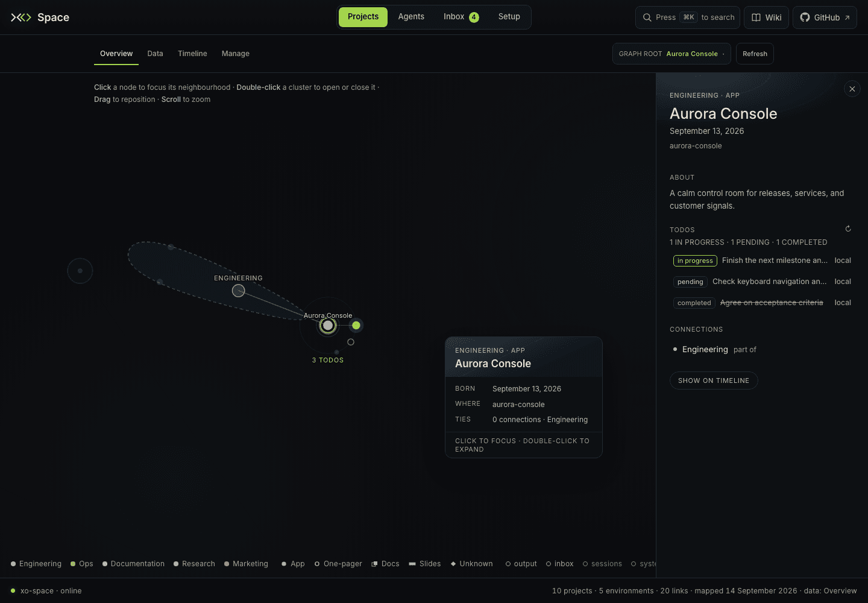Open the Graph Root Aurora Console selector
868x603 pixels.
tap(671, 54)
